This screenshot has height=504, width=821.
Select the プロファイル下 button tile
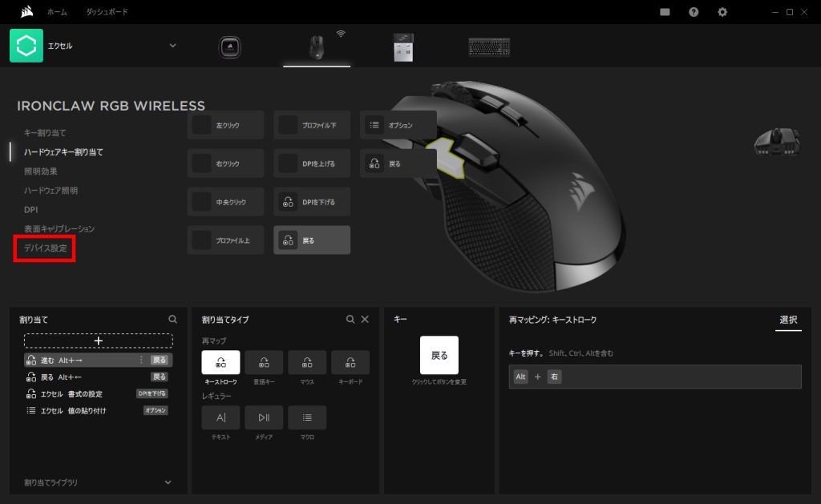312,125
